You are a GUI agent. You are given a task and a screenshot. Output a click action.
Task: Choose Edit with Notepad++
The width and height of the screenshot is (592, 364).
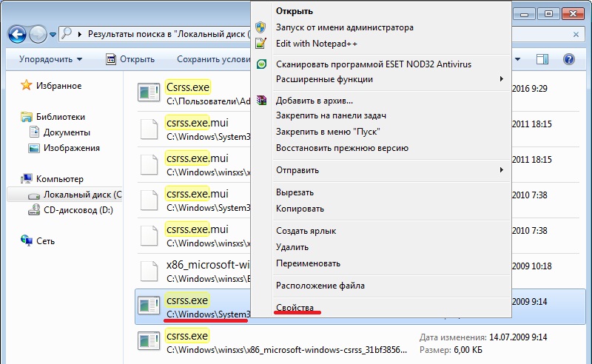coord(317,44)
